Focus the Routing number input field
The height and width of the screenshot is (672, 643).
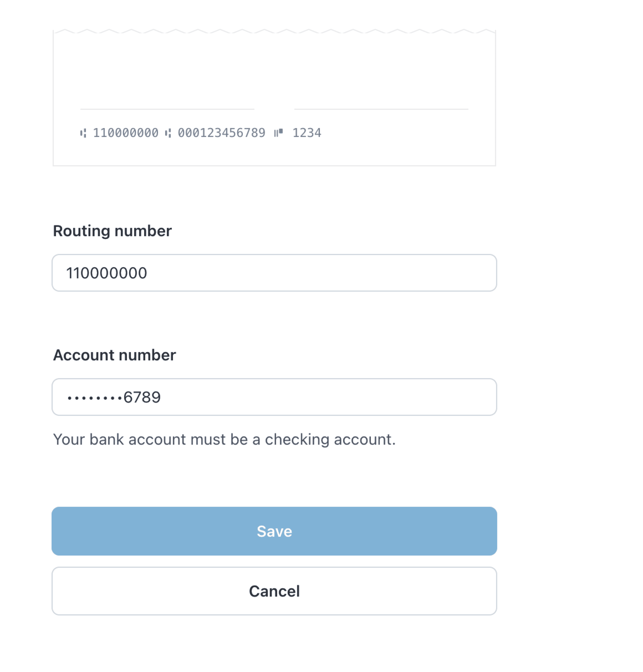click(274, 273)
